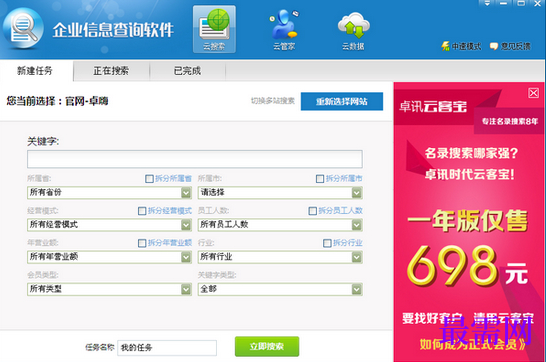Screen dimensions: 551x362
Task: Open the 云搜索 cloud search icon
Action: [214, 29]
